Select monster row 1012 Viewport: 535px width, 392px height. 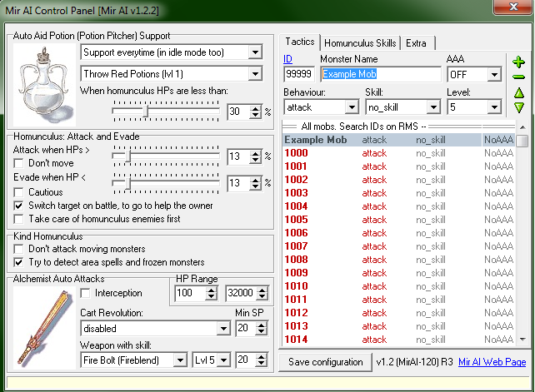(398, 313)
